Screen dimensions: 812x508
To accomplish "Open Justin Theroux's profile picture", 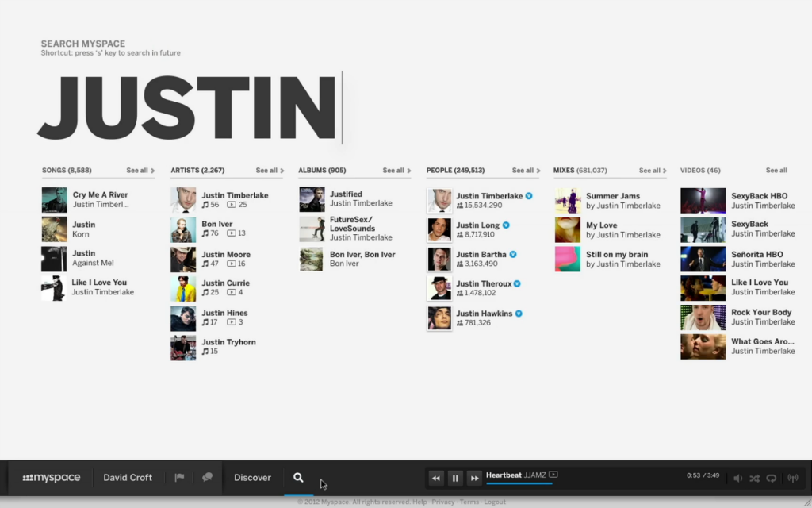I will coord(439,288).
